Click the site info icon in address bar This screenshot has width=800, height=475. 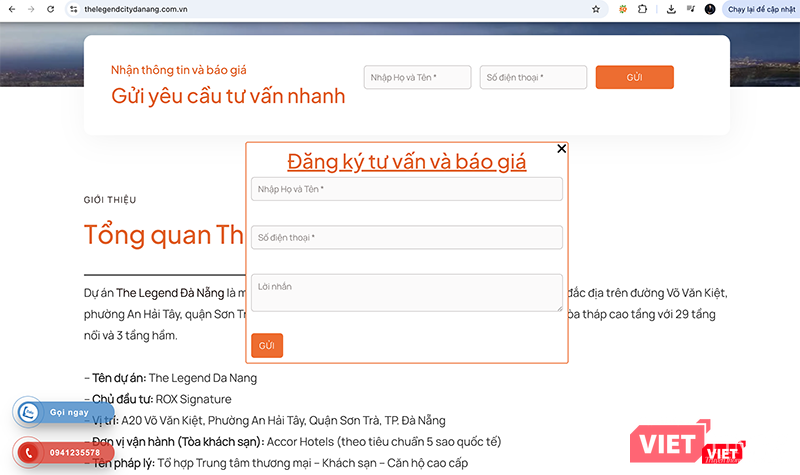point(73,9)
